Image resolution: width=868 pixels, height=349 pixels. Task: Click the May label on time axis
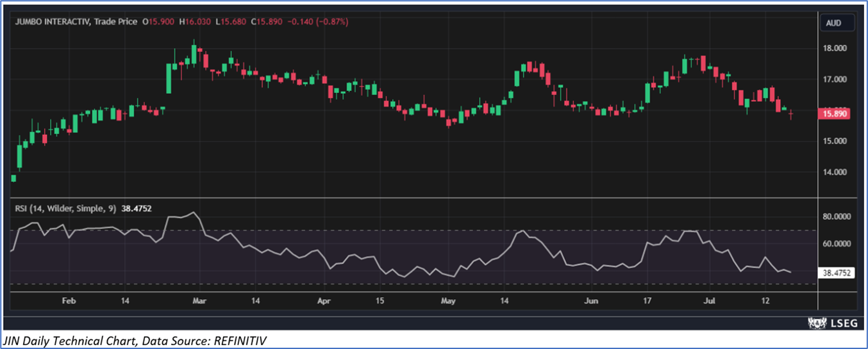[x=448, y=300]
